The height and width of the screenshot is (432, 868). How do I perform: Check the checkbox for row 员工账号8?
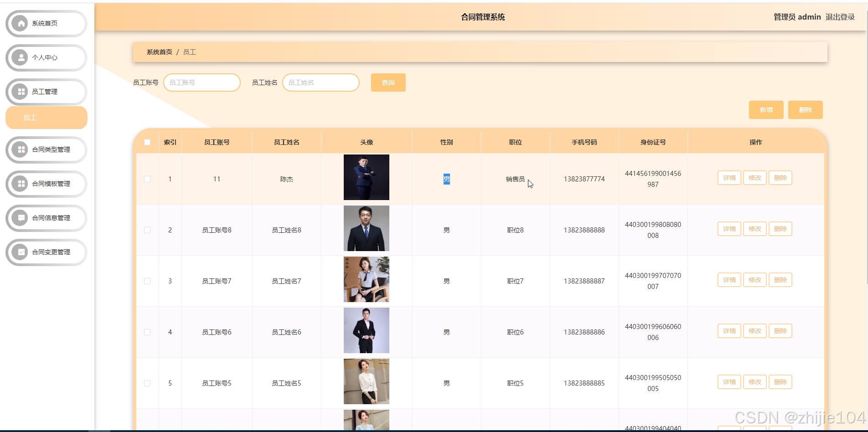tap(147, 230)
